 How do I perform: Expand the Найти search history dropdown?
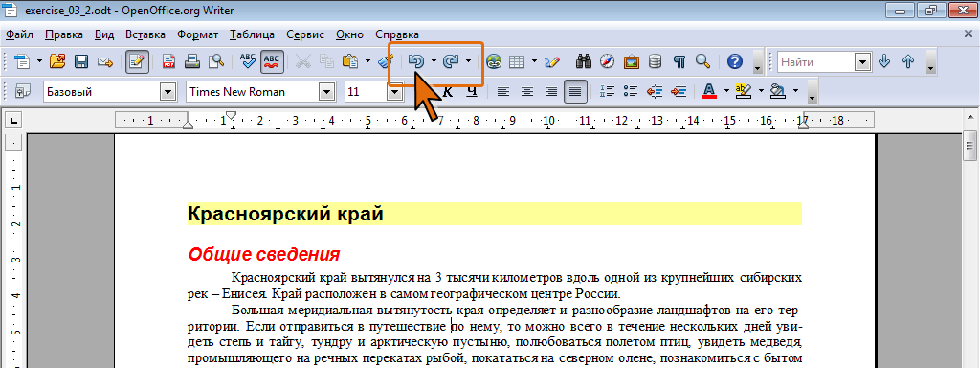tap(863, 61)
